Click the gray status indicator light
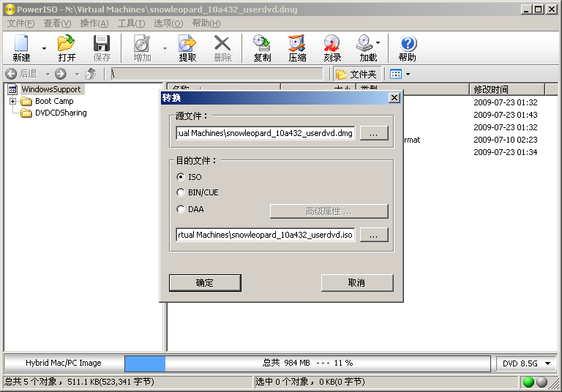The width and height of the screenshot is (562, 392). click(542, 382)
